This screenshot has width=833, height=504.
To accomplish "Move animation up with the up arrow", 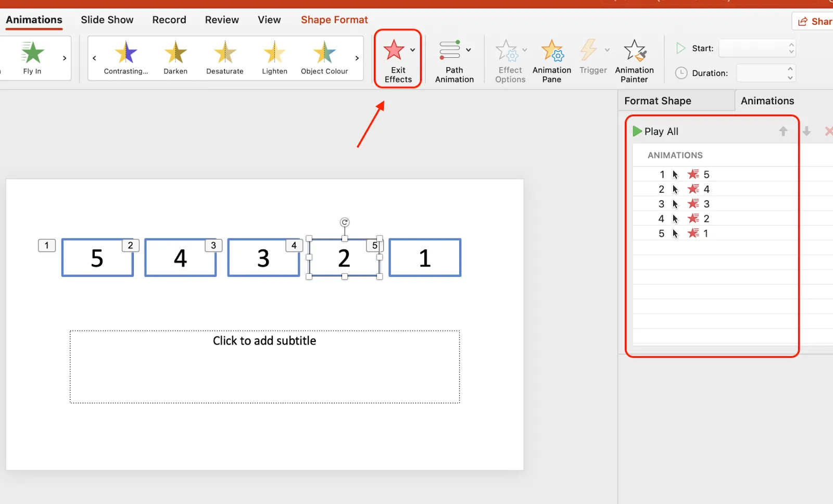I will (783, 131).
